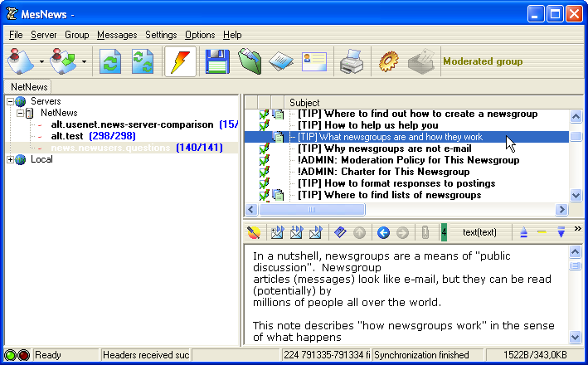
Task: Toggle read mark on 'How to help us help you'
Action: (x=264, y=125)
